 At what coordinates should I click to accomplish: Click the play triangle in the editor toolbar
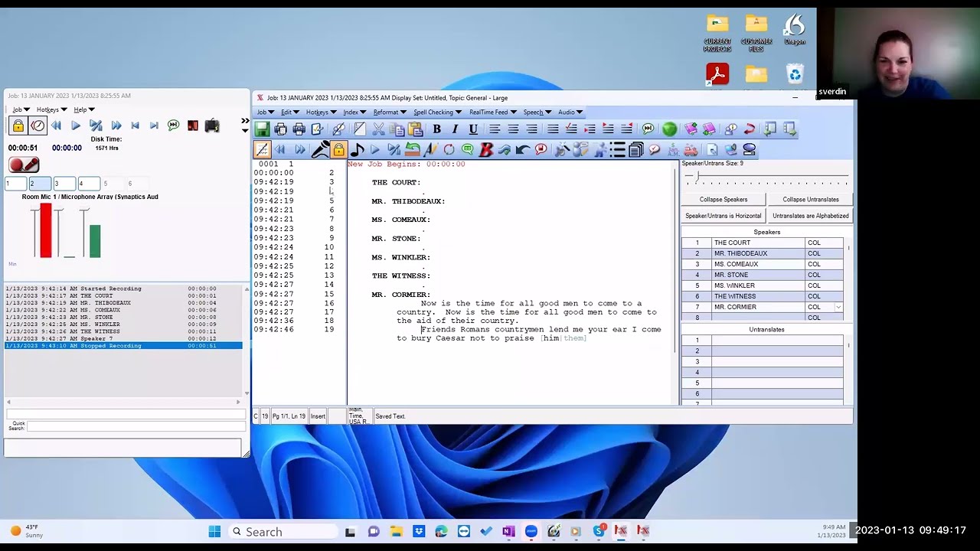(x=375, y=150)
